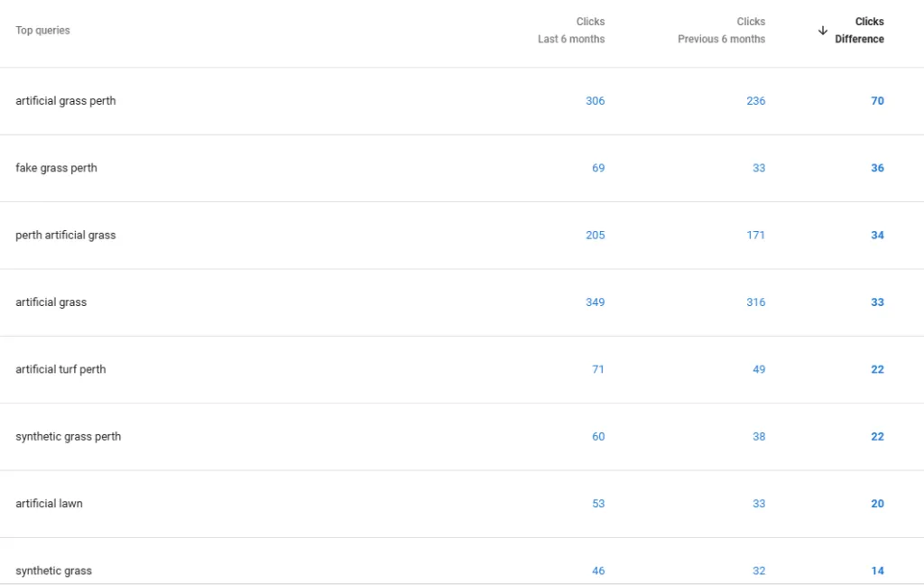Select the 'synthetic grass perth' query
Image resolution: width=924 pixels, height=585 pixels.
click(69, 436)
